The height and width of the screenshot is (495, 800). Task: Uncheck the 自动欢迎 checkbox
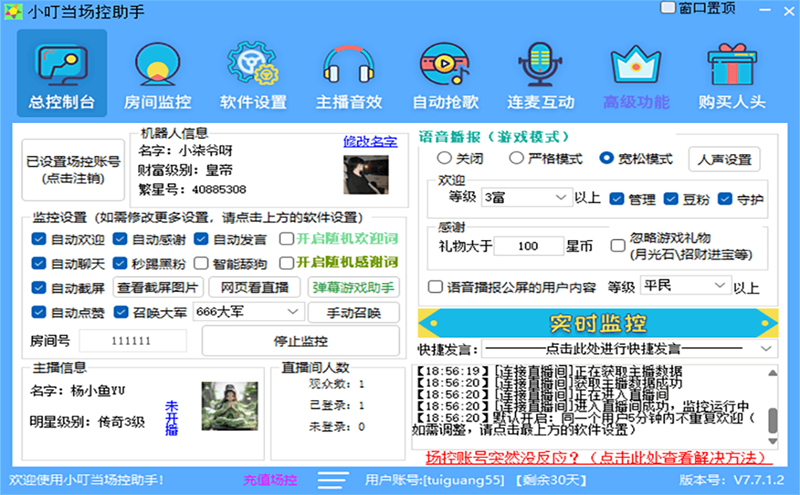[x=39, y=239]
